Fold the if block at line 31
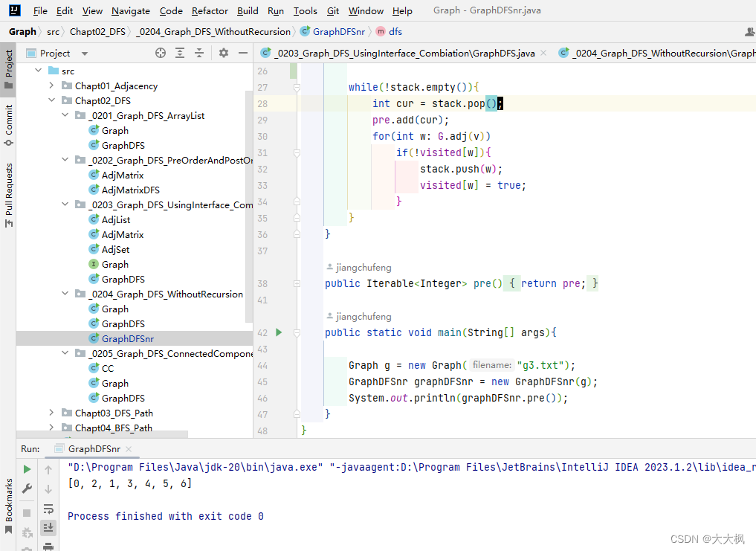 pyautogui.click(x=297, y=153)
